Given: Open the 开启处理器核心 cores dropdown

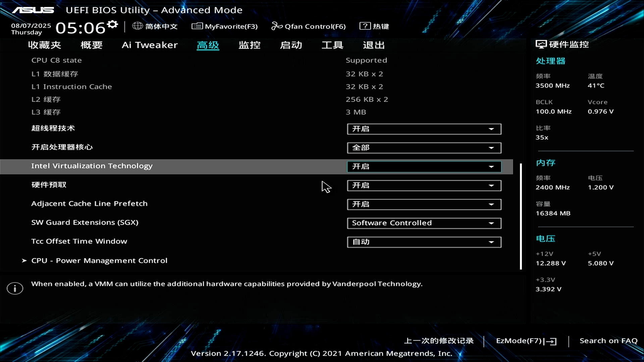Looking at the screenshot, I should 424,148.
